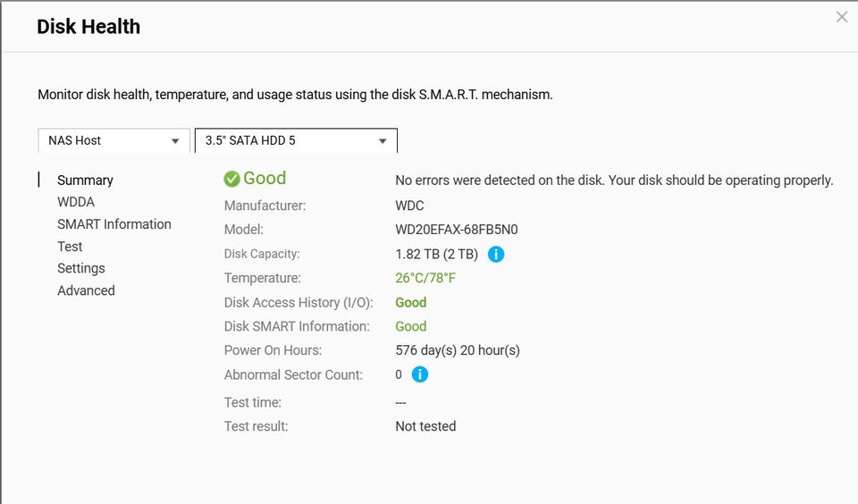This screenshot has height=504, width=858.
Task: Show the Advanced tab
Action: [86, 290]
